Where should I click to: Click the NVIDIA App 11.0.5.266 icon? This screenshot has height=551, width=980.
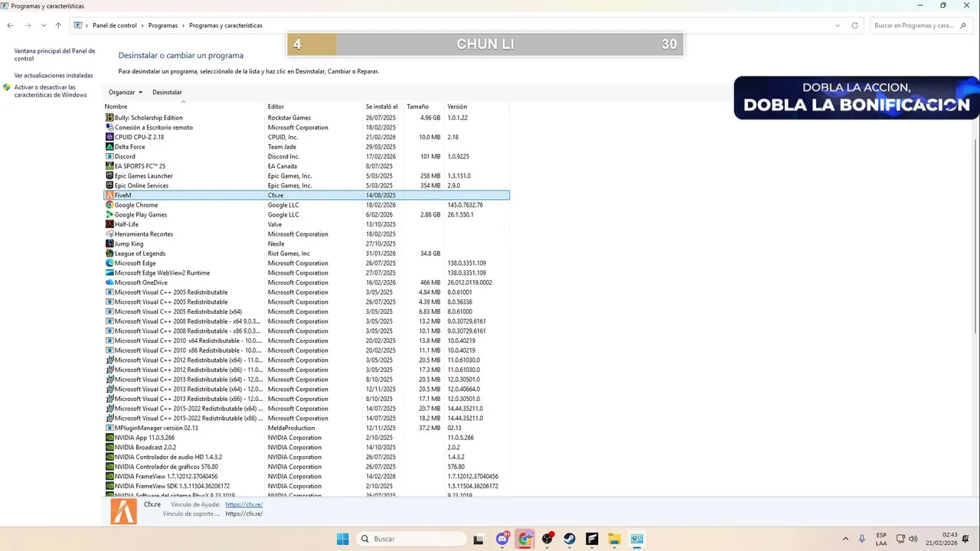[109, 438]
